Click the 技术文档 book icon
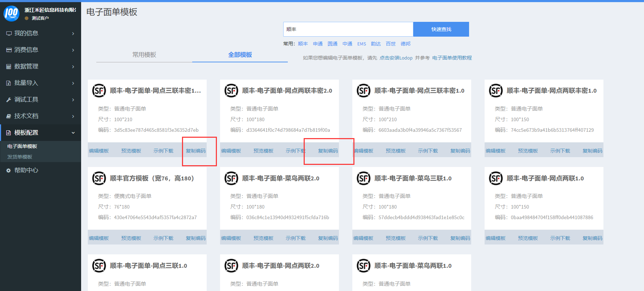 9,116
